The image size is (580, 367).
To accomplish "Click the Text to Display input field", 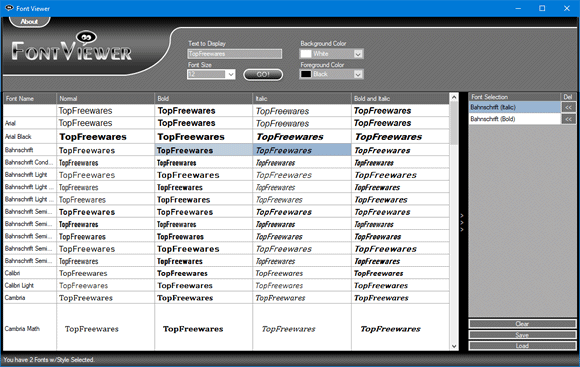I will (x=235, y=54).
